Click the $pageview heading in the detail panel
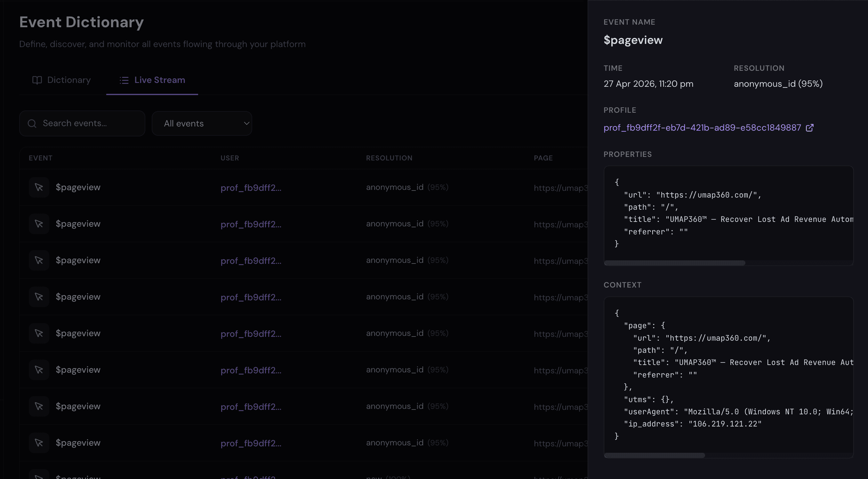The image size is (868, 479). click(633, 40)
